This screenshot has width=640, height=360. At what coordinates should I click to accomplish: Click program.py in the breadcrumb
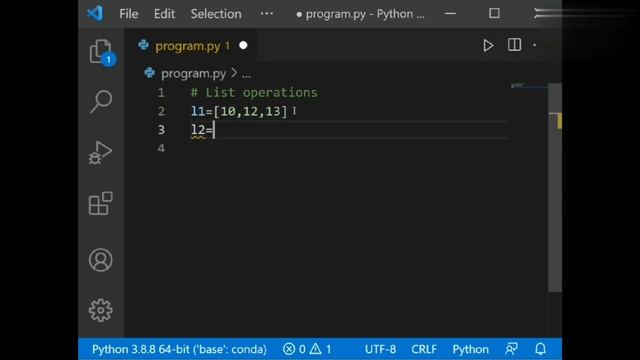tap(193, 73)
